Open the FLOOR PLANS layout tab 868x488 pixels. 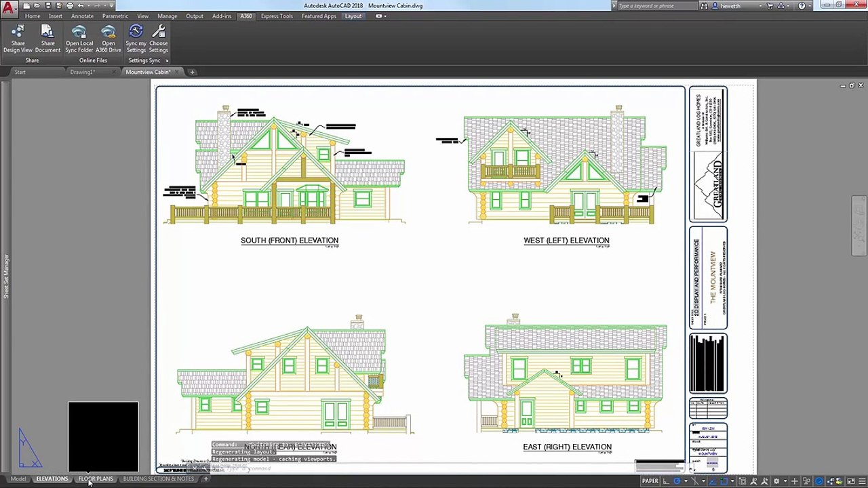(96, 479)
